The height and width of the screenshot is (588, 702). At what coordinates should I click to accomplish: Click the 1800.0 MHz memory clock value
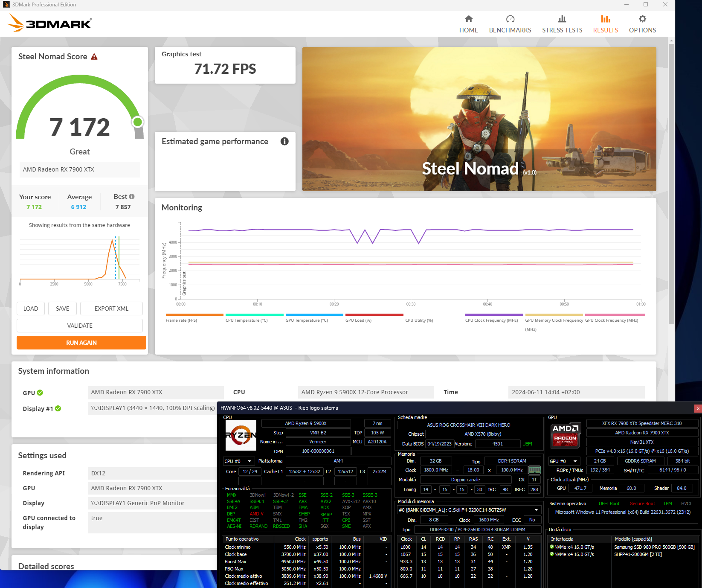(436, 470)
